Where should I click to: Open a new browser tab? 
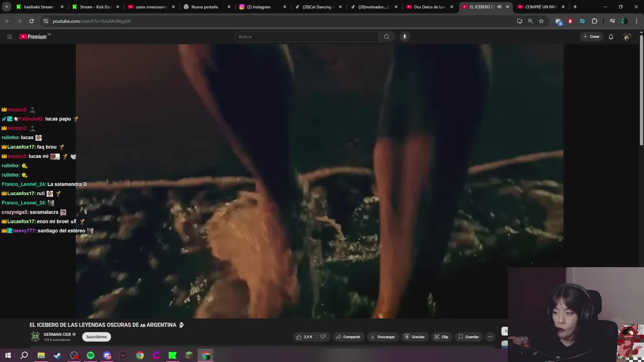coord(575,7)
